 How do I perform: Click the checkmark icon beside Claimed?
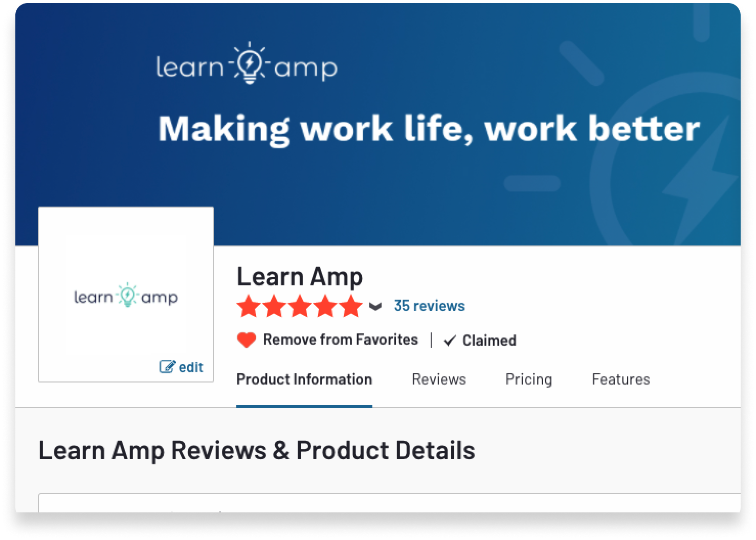[450, 341]
